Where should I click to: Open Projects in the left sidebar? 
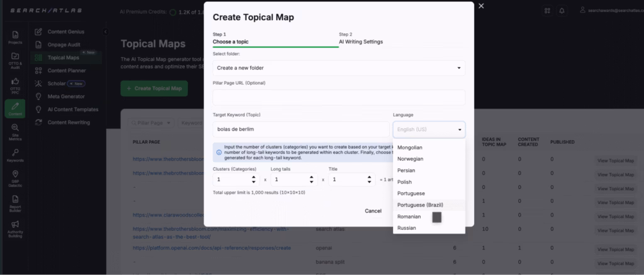[x=14, y=37]
